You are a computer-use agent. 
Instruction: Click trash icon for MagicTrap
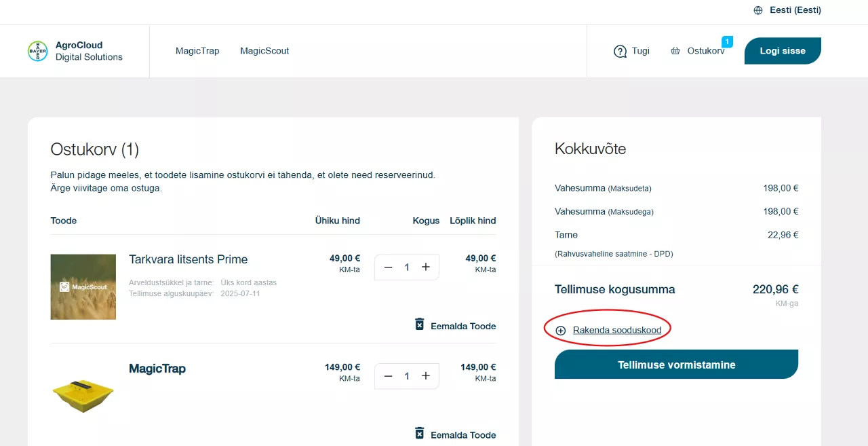point(420,433)
